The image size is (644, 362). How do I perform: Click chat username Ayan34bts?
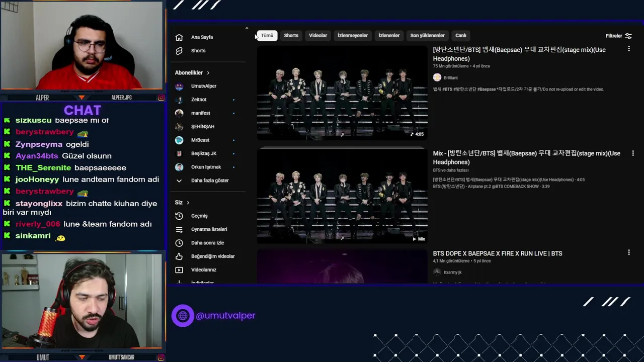[x=37, y=156]
